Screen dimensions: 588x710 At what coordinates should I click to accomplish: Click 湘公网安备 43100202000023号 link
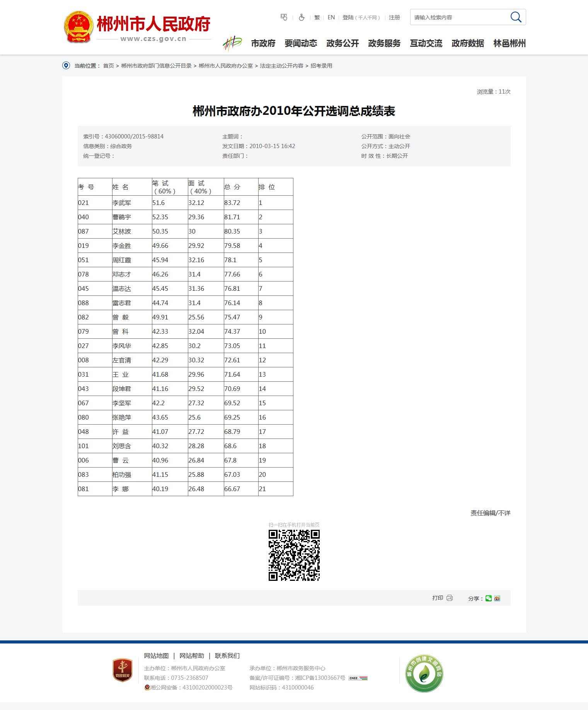coord(191,687)
